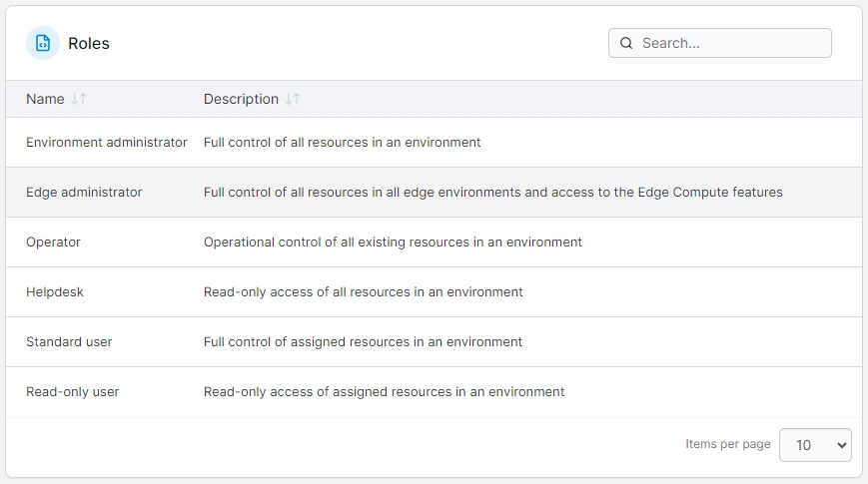The image size is (868, 484).
Task: Click the Name column header label
Action: click(45, 99)
